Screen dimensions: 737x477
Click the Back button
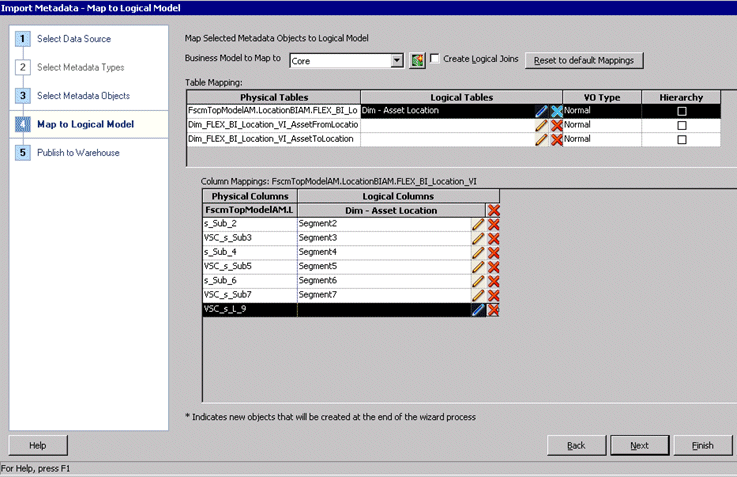point(576,445)
